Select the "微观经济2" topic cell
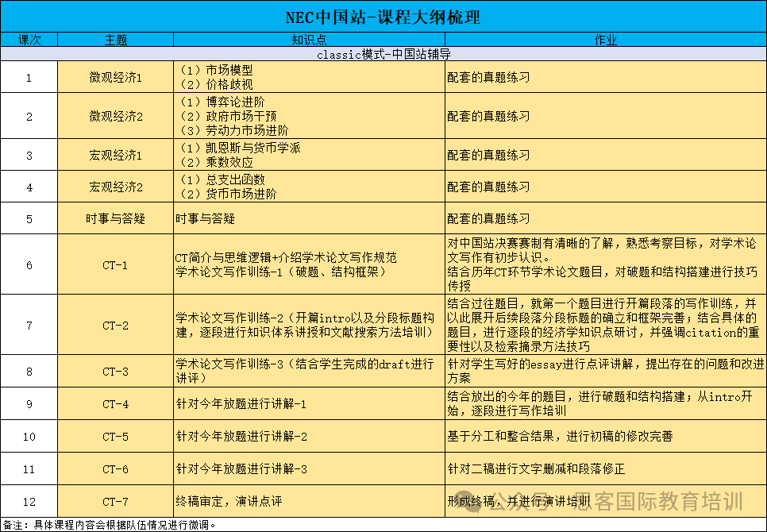 click(115, 117)
